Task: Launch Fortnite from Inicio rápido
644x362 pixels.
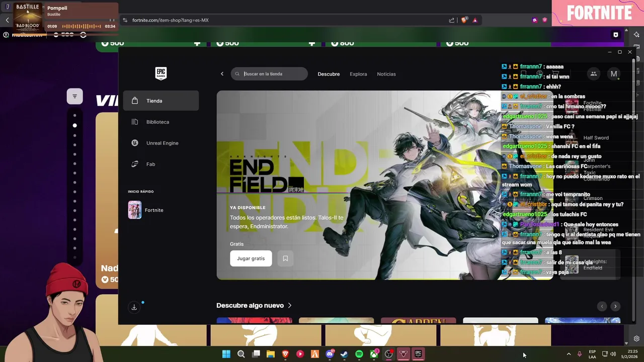Action: [x=161, y=210]
